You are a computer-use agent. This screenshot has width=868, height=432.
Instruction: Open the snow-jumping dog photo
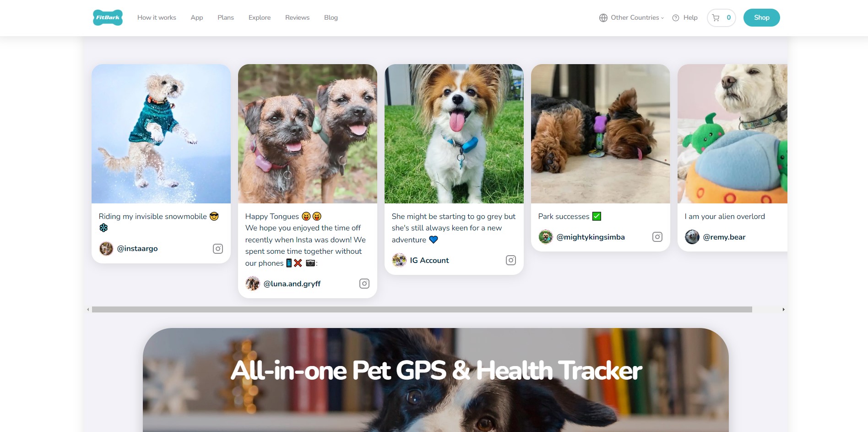(x=161, y=134)
